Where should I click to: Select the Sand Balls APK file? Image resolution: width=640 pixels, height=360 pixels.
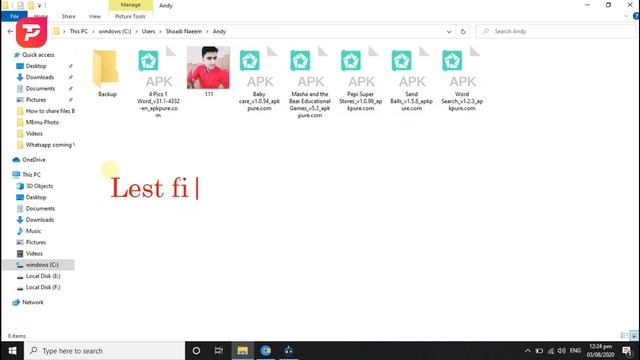[411, 79]
